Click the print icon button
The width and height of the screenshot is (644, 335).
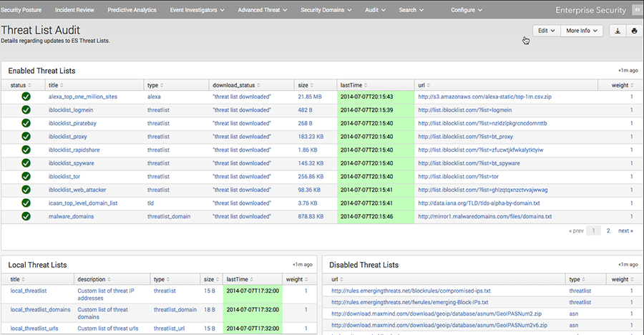coord(633,31)
